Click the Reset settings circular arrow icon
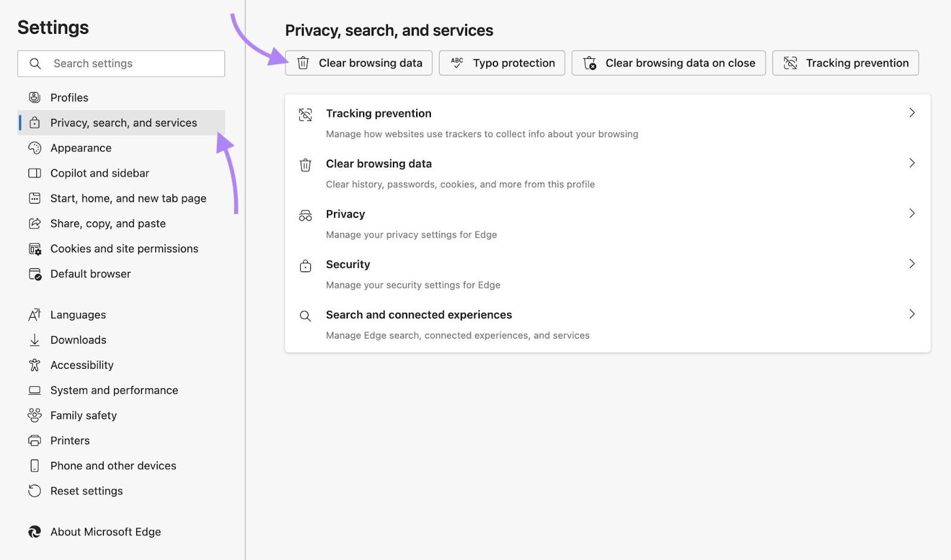The image size is (951, 560). click(x=35, y=491)
